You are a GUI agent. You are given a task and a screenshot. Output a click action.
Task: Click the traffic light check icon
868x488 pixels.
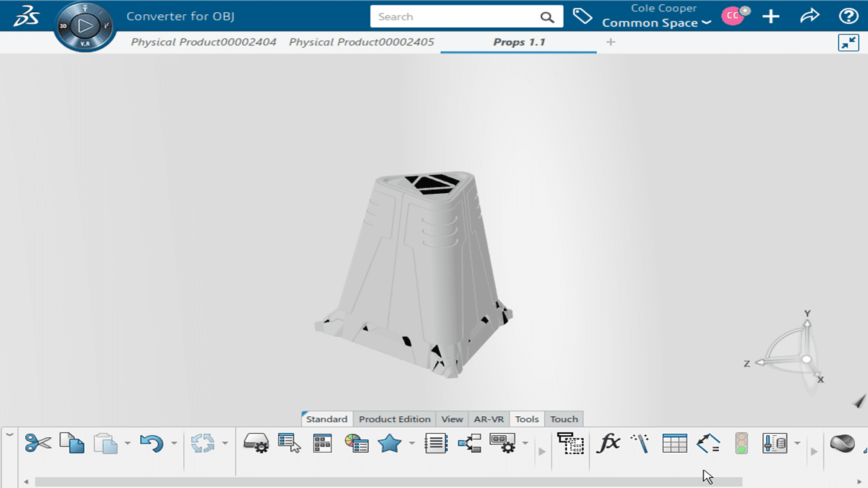click(x=741, y=443)
